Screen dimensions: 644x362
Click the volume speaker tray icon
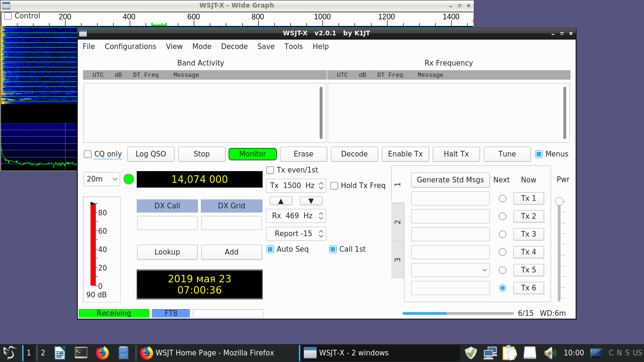pyautogui.click(x=550, y=353)
